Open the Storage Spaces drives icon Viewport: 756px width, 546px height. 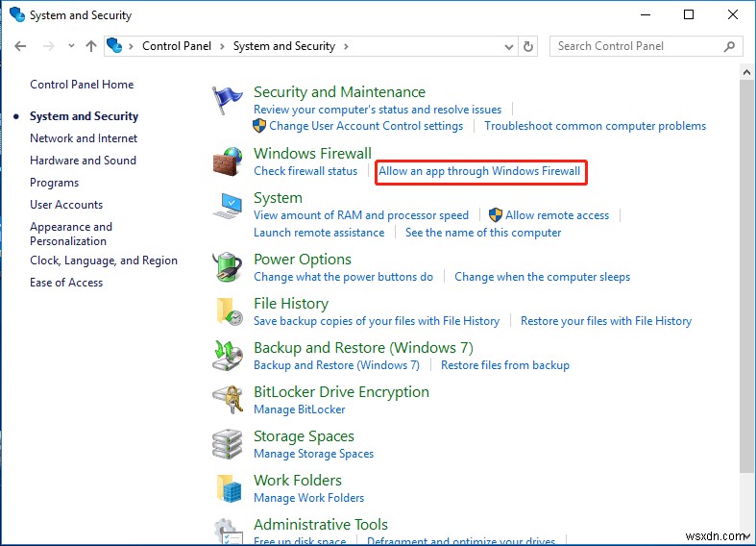(x=228, y=445)
